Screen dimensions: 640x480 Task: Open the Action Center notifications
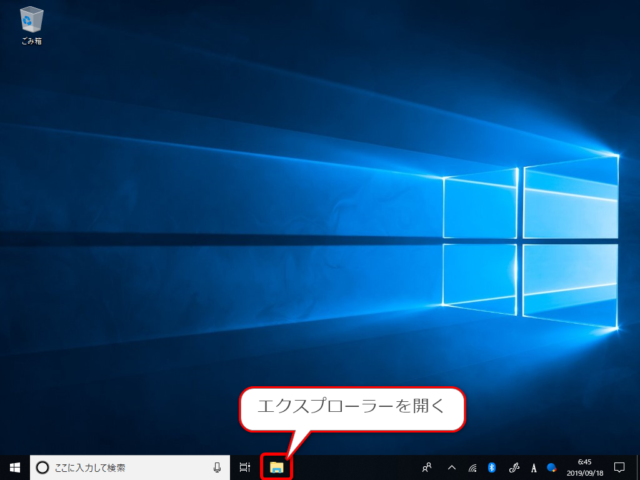pyautogui.click(x=619, y=467)
